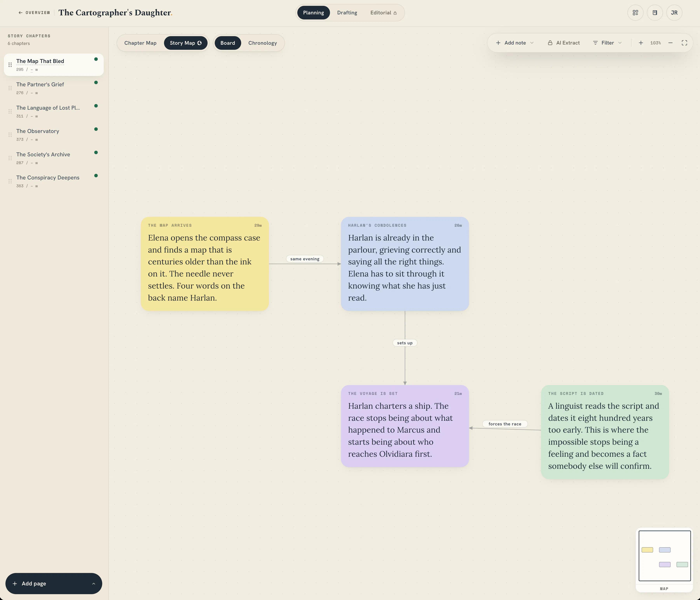The width and height of the screenshot is (700, 600).
Task: Click the filter lines icon
Action: click(595, 43)
